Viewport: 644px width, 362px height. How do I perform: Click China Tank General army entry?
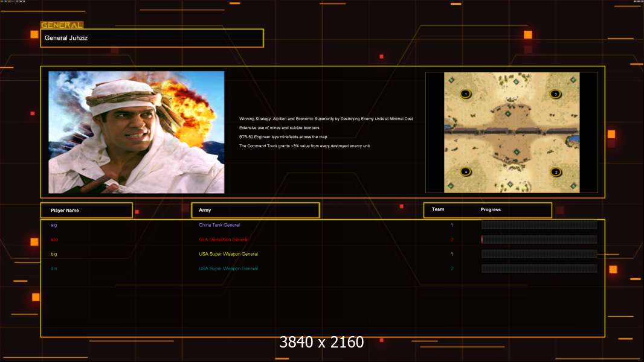(219, 225)
